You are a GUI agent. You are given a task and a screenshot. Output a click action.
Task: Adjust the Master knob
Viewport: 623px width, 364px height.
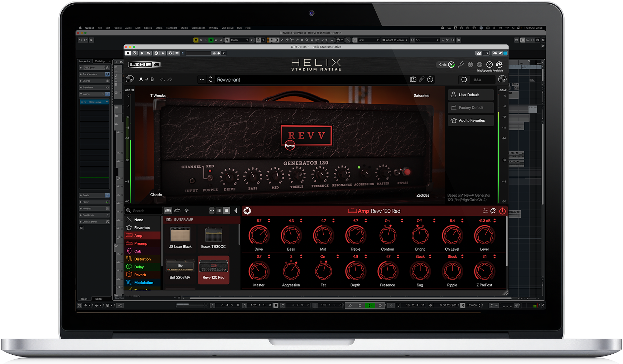259,271
